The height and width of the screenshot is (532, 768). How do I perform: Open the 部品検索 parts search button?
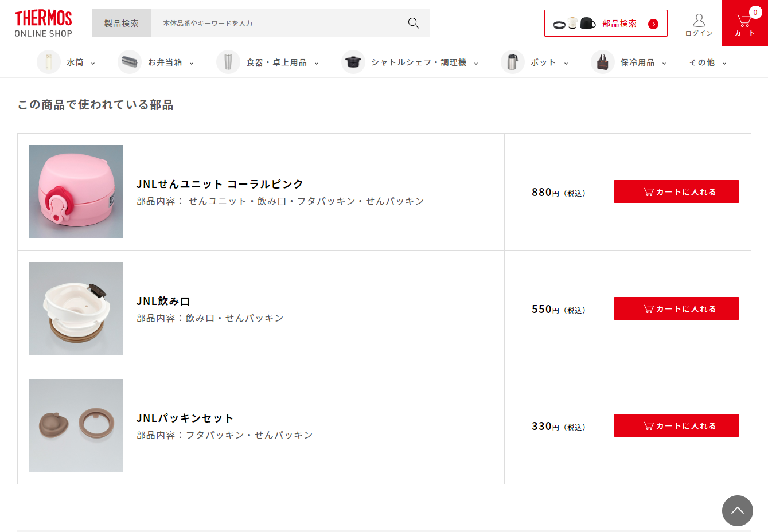coord(606,23)
